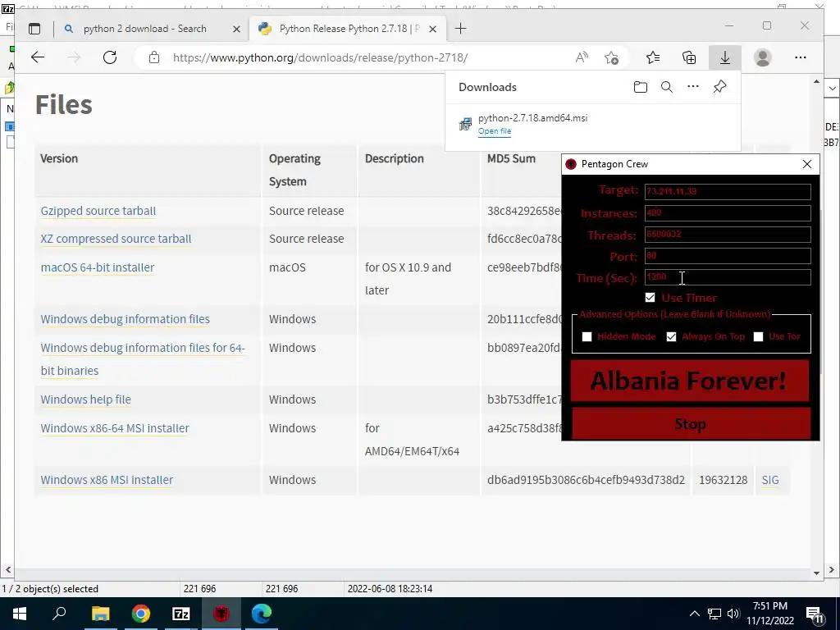840x630 pixels.
Task: Click the page address bar URL
Action: click(320, 57)
